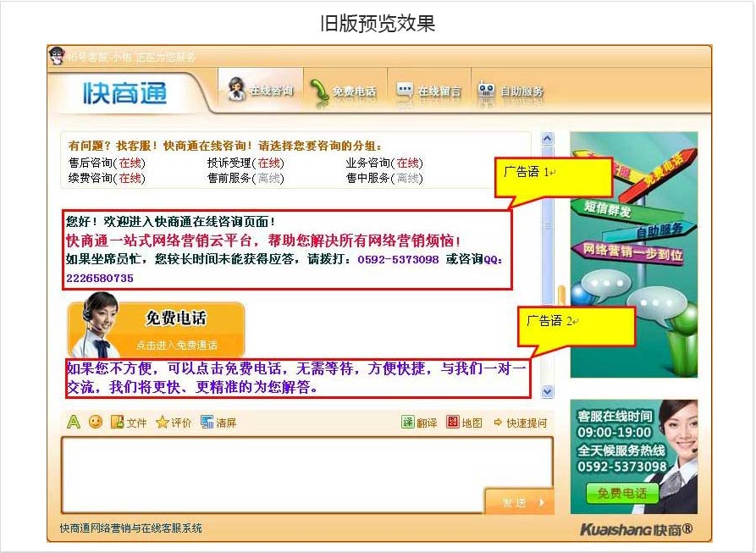756x553 pixels.
Task: Click the 文件 send-file icon
Action: pyautogui.click(x=128, y=423)
